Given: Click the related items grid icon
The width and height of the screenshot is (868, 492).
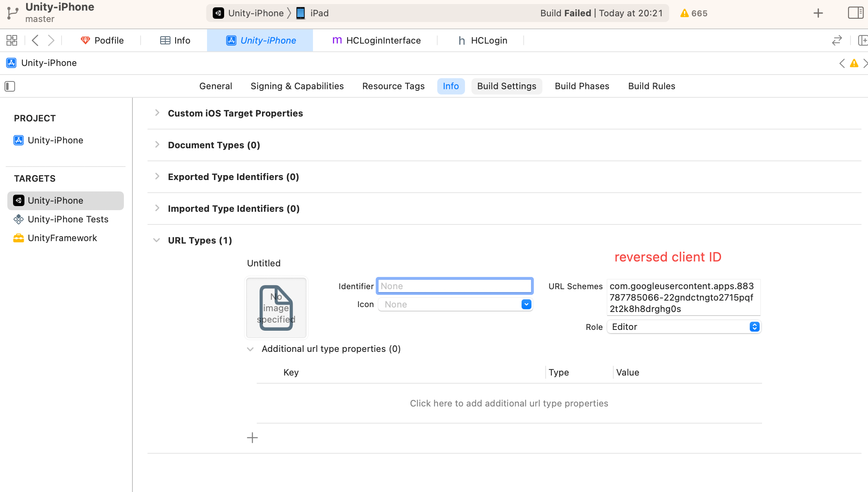Looking at the screenshot, I should (12, 40).
